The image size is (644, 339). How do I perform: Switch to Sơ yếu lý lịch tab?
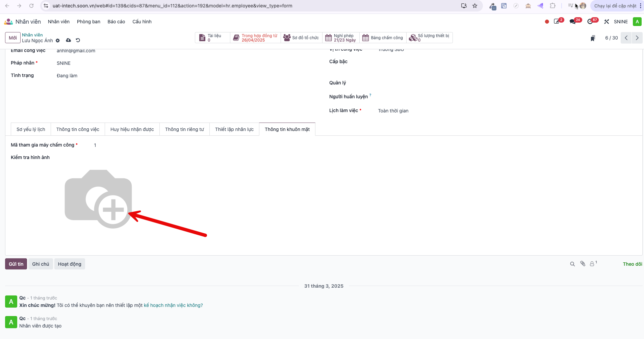click(31, 129)
